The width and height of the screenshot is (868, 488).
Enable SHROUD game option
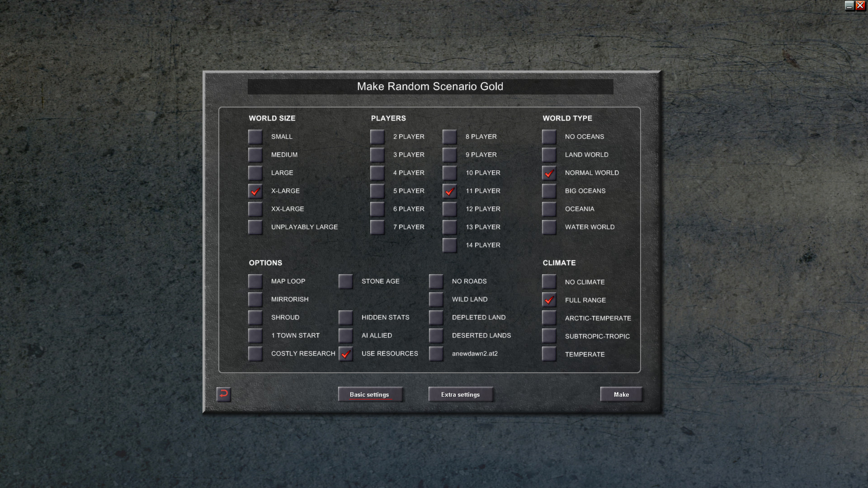(255, 317)
